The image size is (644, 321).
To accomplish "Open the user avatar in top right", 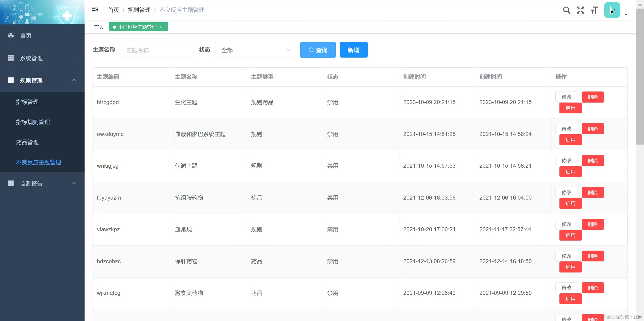I will 612,10.
